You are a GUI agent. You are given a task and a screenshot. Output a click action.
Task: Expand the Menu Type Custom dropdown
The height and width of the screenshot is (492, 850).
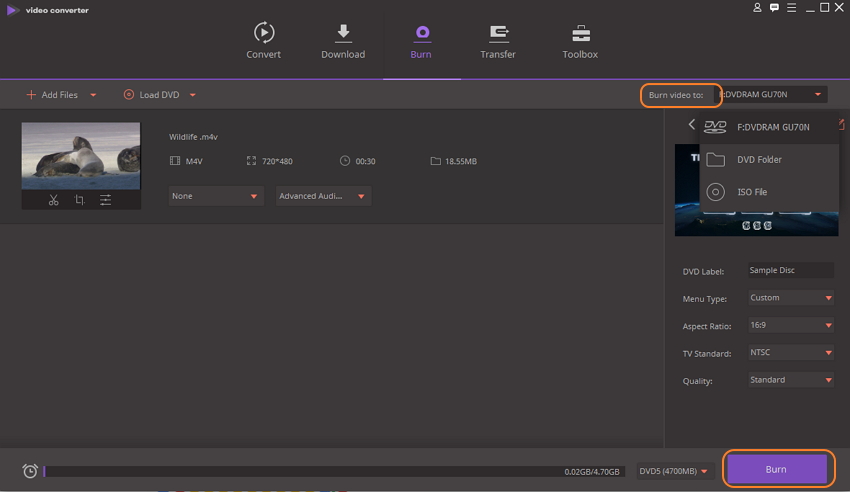click(x=790, y=298)
